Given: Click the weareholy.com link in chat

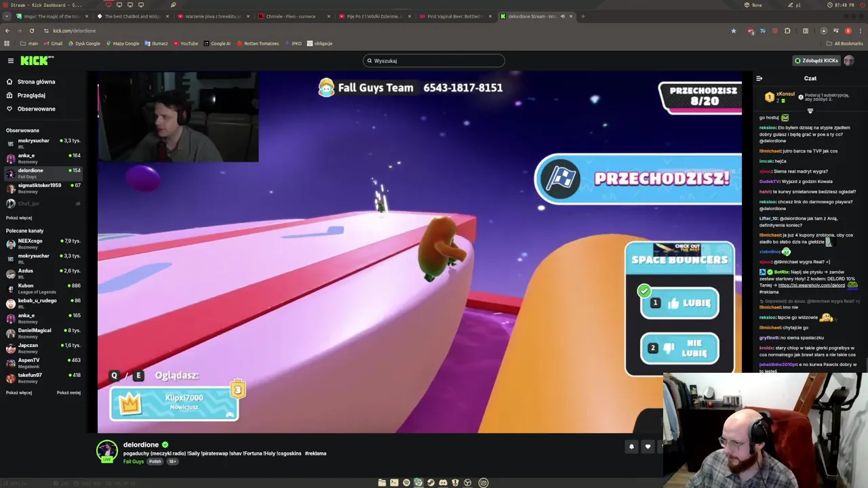Looking at the screenshot, I should tap(812, 285).
